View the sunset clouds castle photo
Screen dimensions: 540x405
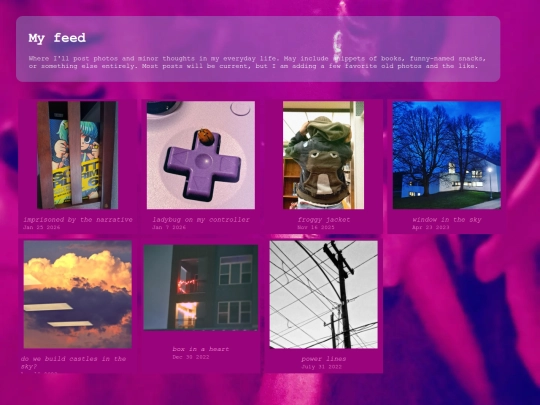(x=77, y=294)
